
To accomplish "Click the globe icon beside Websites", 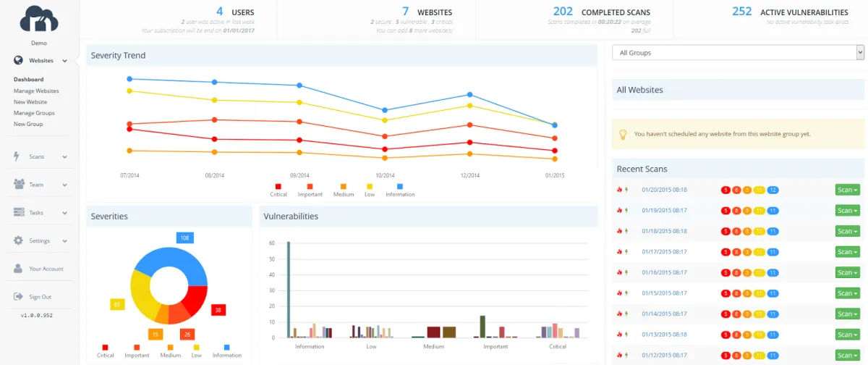I will [x=19, y=61].
